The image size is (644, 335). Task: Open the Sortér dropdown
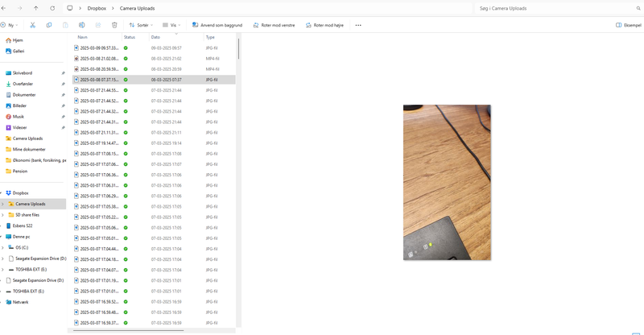140,25
